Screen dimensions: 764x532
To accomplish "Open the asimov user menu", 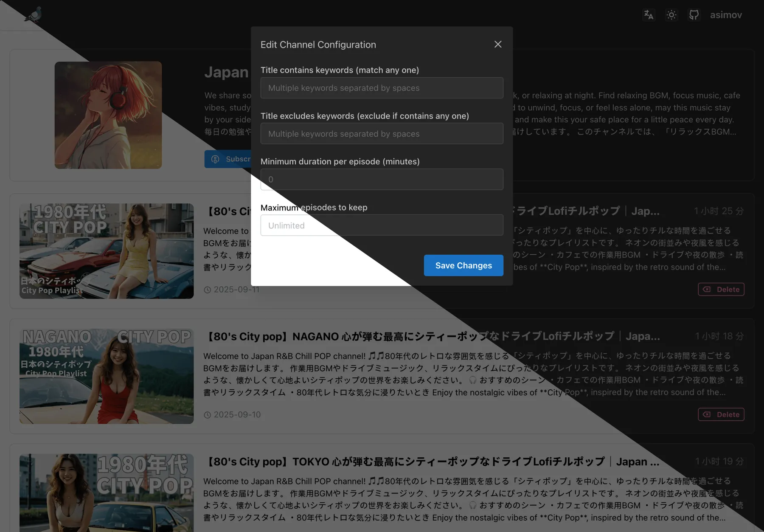I will (726, 15).
